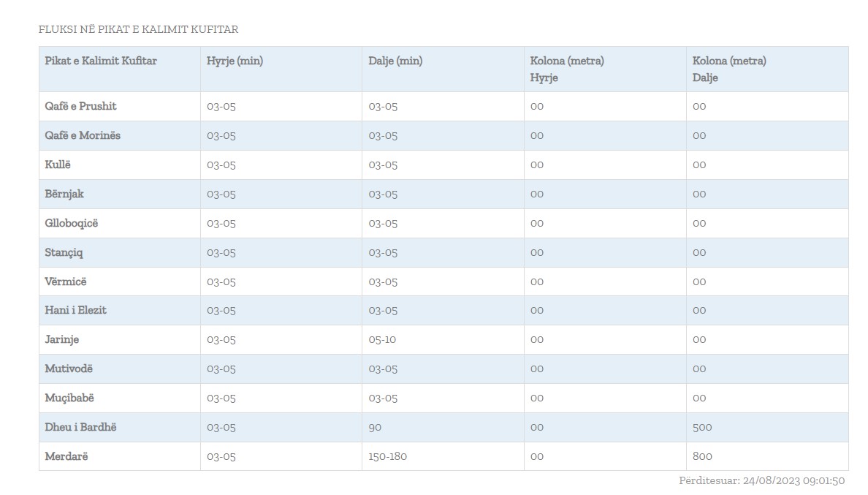Click Qafë e Prushit's entry time '03-05'
This screenshot has width=868, height=495.
tap(221, 106)
